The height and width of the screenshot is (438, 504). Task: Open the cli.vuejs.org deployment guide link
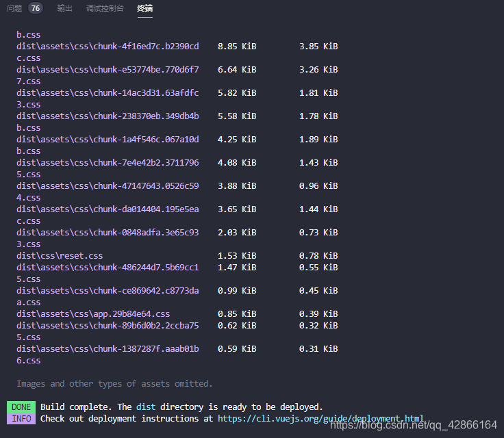(x=320, y=418)
